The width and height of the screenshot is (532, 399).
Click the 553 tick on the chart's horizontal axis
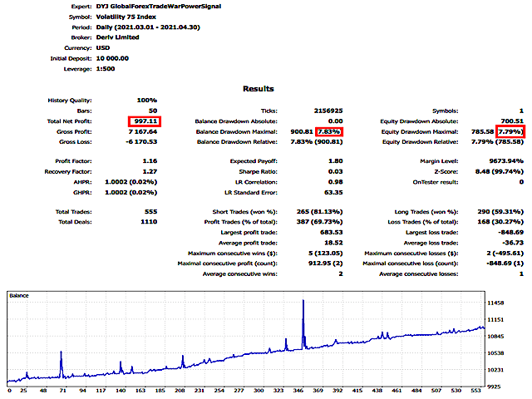(473, 390)
